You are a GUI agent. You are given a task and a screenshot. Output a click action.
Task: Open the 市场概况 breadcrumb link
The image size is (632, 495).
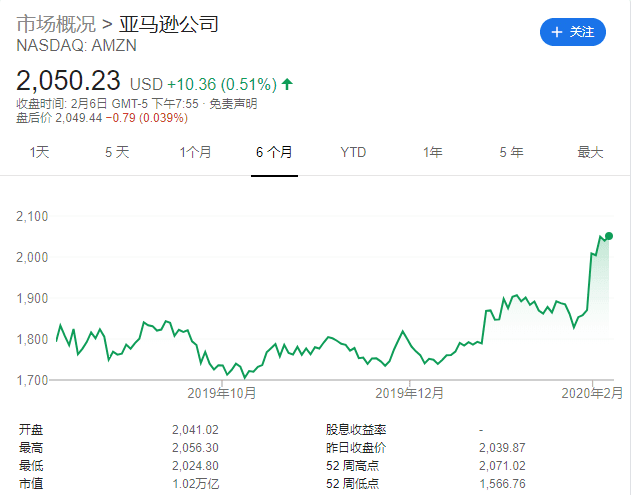click(x=56, y=24)
